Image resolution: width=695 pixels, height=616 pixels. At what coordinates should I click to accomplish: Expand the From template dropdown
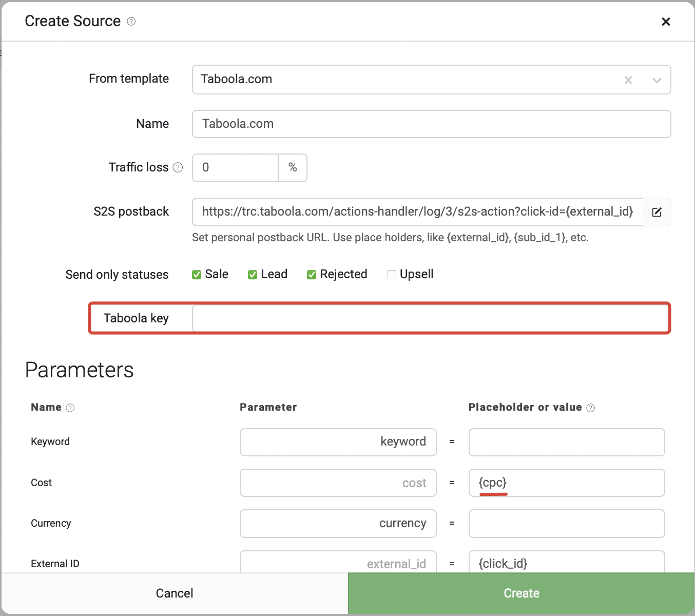(x=657, y=80)
